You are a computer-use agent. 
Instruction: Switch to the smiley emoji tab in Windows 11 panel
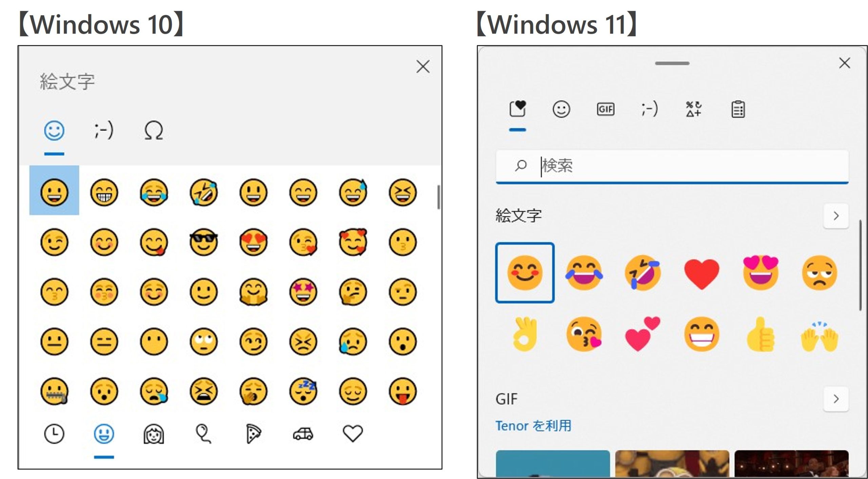coord(561,109)
